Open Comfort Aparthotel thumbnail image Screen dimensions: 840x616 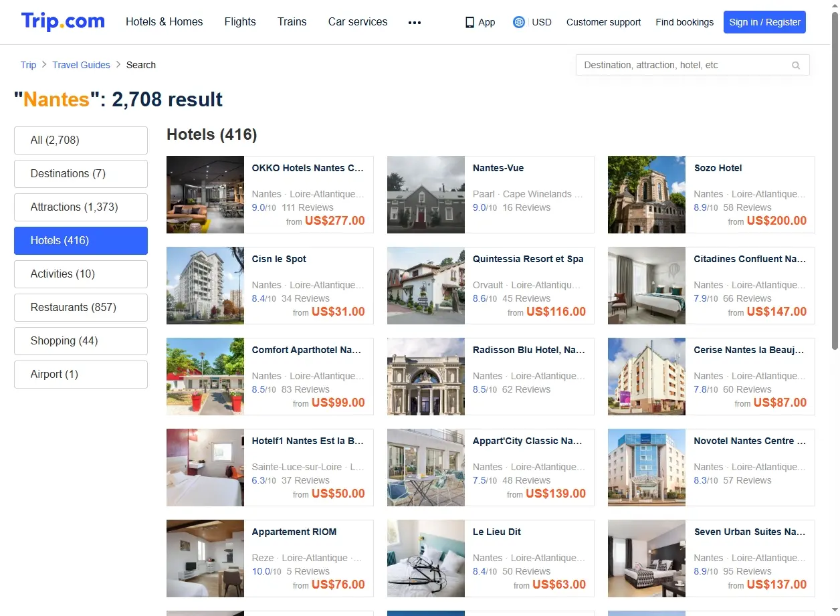click(x=205, y=377)
